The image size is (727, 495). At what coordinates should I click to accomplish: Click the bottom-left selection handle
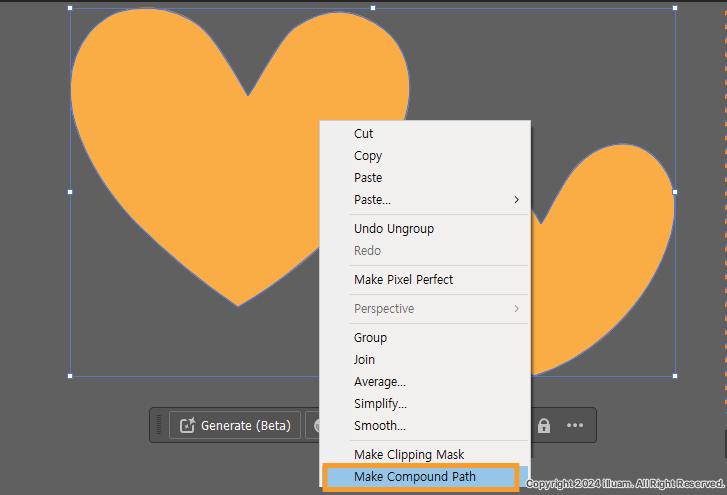coord(70,376)
